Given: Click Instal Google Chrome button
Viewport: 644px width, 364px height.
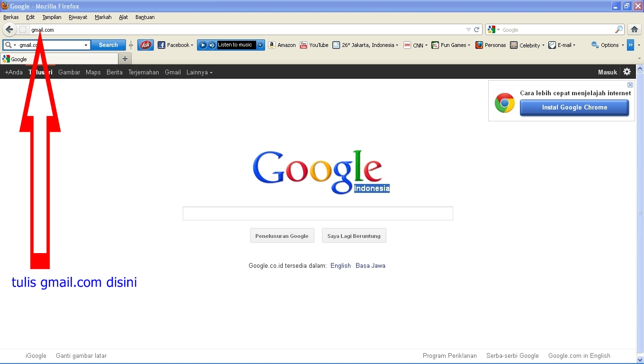Looking at the screenshot, I should (x=574, y=108).
